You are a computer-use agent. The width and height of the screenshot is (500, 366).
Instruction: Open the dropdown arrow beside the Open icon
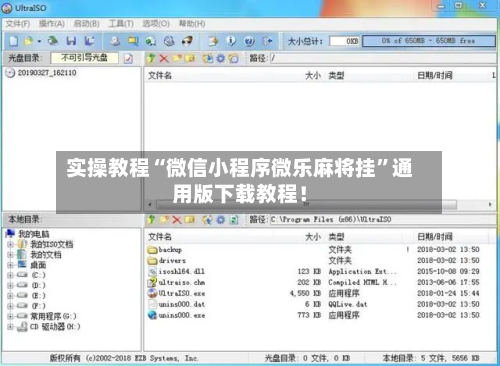point(39,41)
